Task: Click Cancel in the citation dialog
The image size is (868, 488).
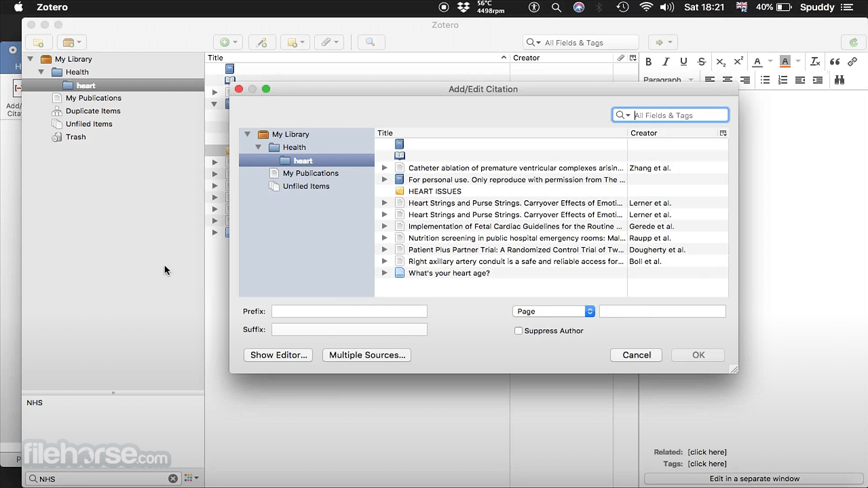Action: (637, 355)
